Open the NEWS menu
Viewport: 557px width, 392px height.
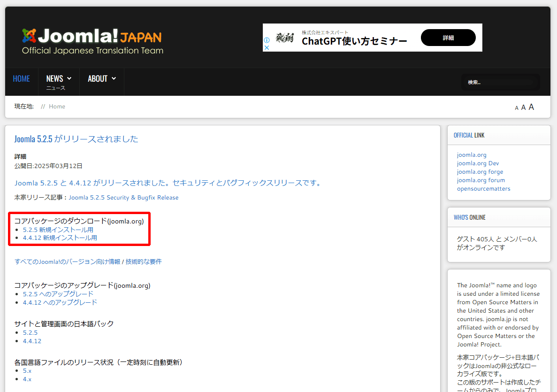(55, 78)
